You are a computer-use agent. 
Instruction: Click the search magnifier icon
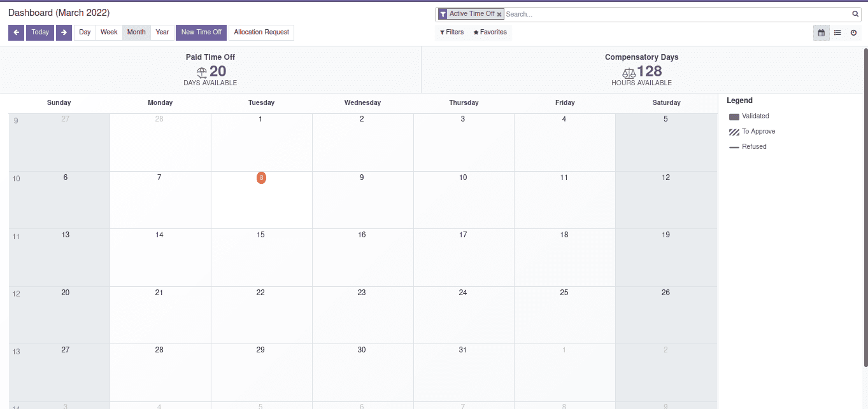pos(855,14)
